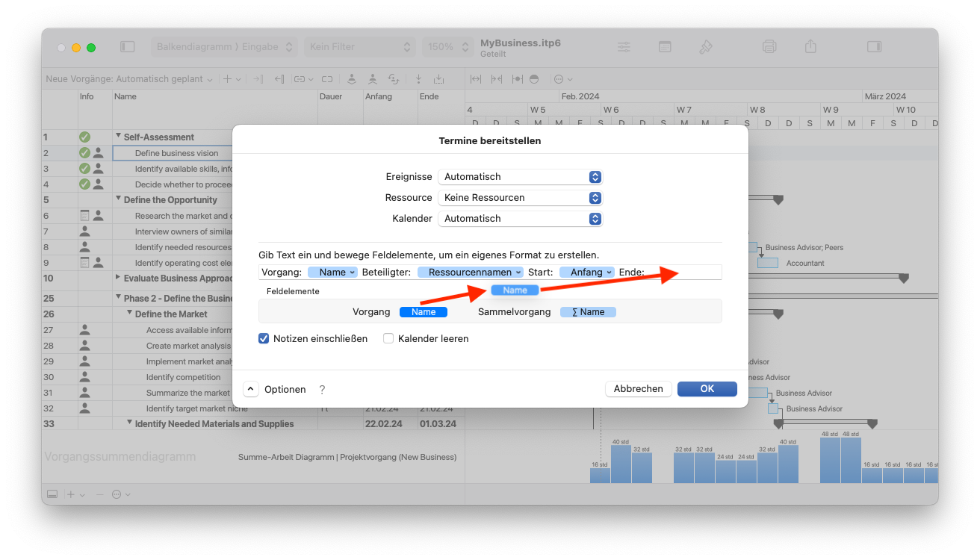980x560 pixels.
Task: Click the minus icon in bottom bar
Action: [99, 494]
